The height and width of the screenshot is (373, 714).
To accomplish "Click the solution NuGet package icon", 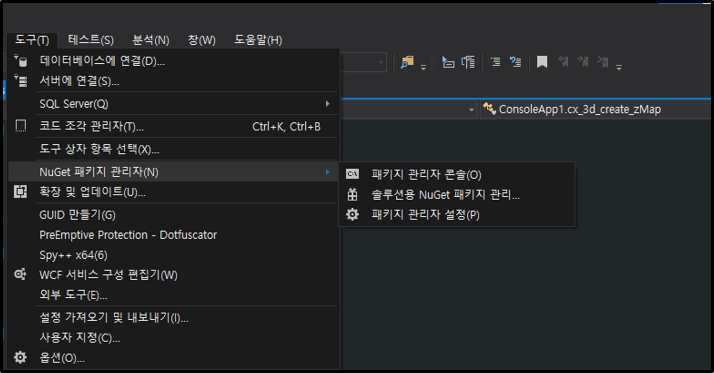I will 352,194.
